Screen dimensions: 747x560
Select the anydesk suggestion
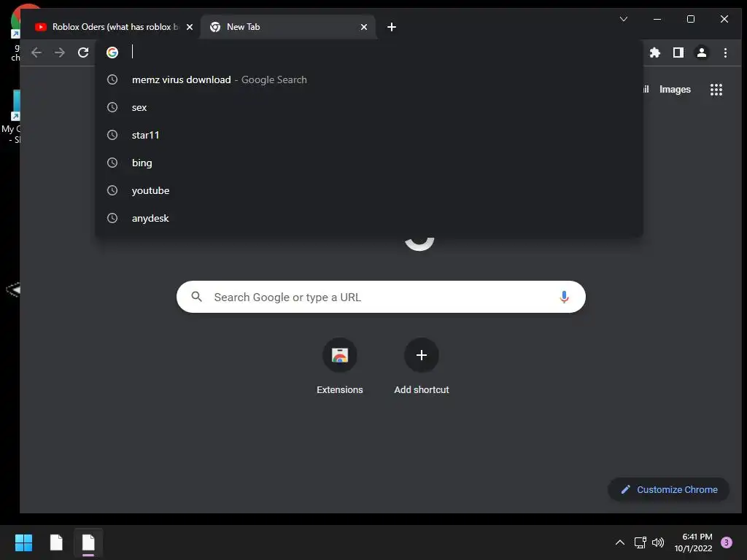click(369, 218)
